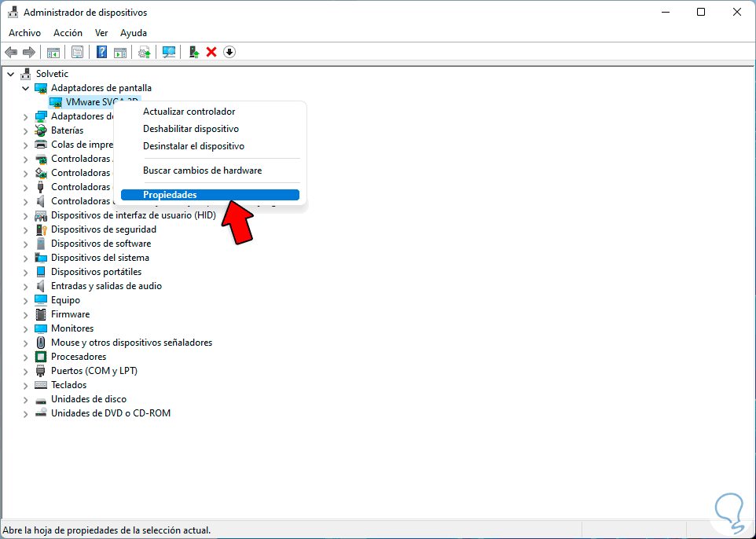Select Dispositivos de interfaz de usuario (HID)
Viewport: 756px width, 539px height.
tap(134, 215)
